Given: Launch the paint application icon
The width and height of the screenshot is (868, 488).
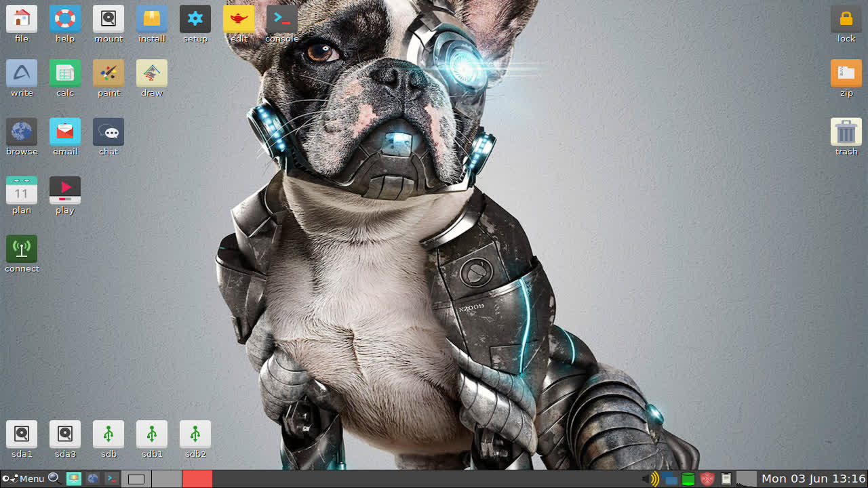Looking at the screenshot, I should coord(108,74).
